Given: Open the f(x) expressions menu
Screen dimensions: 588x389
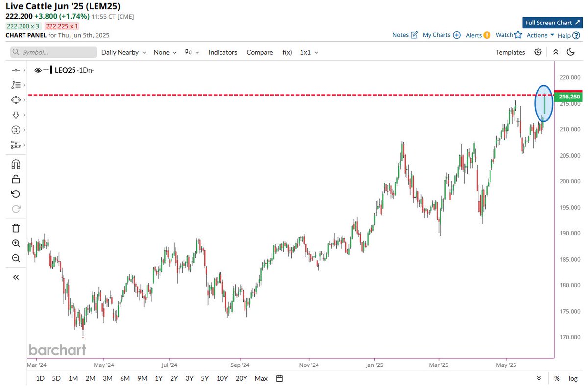Looking at the screenshot, I should point(287,52).
